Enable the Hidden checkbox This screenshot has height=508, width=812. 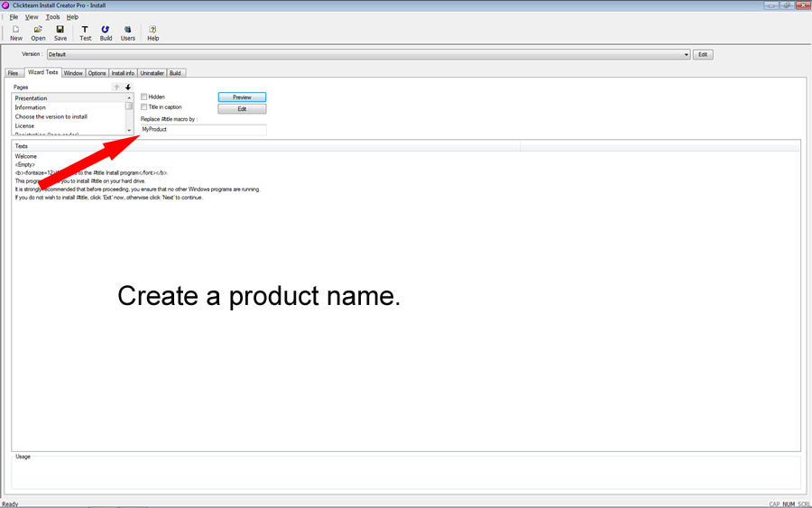pyautogui.click(x=144, y=97)
